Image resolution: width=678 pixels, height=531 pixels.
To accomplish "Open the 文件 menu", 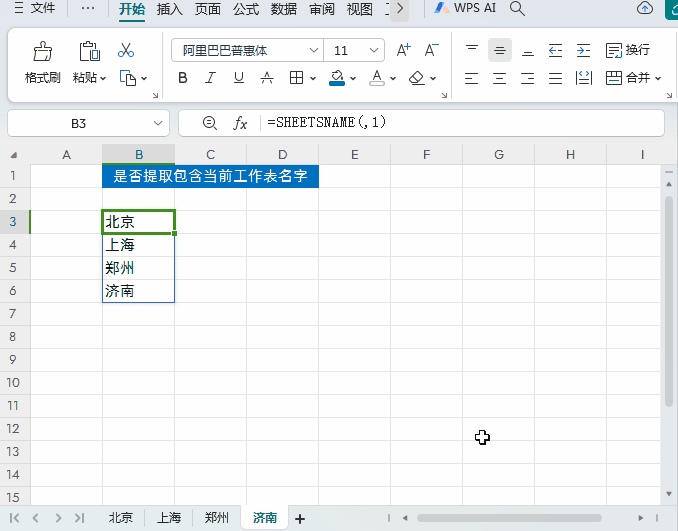I will 35,8.
